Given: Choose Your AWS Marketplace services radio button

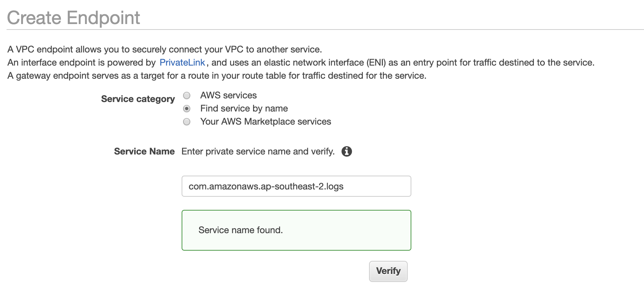Looking at the screenshot, I should point(187,122).
